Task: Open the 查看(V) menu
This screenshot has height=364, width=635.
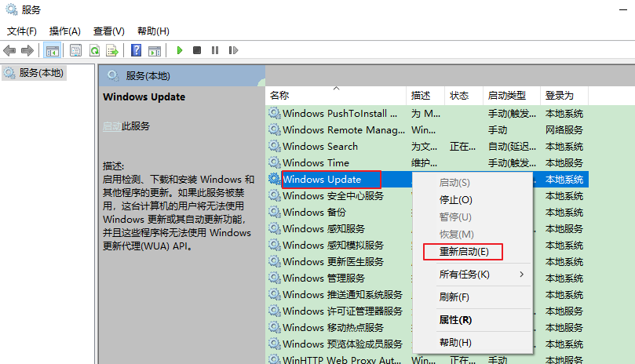Action: tap(108, 31)
